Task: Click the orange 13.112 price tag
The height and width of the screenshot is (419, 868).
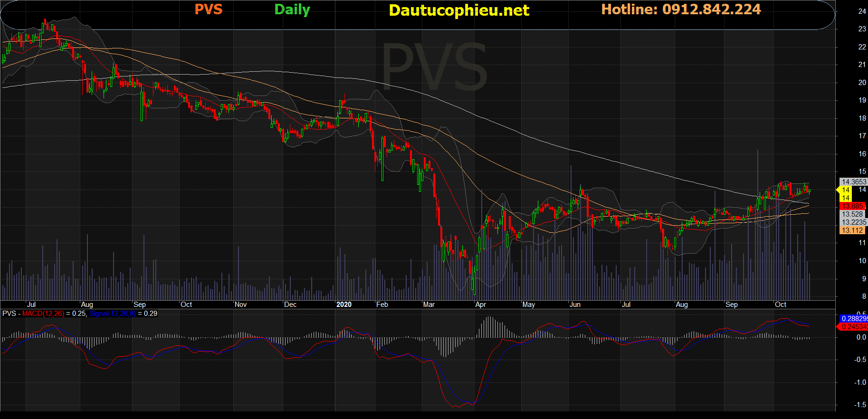Action: 852,230
